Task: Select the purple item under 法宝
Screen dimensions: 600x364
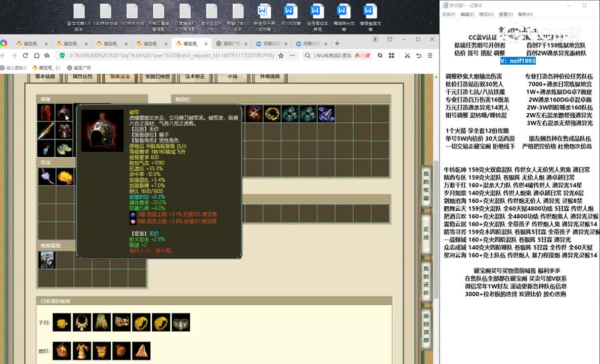Action: click(47, 176)
